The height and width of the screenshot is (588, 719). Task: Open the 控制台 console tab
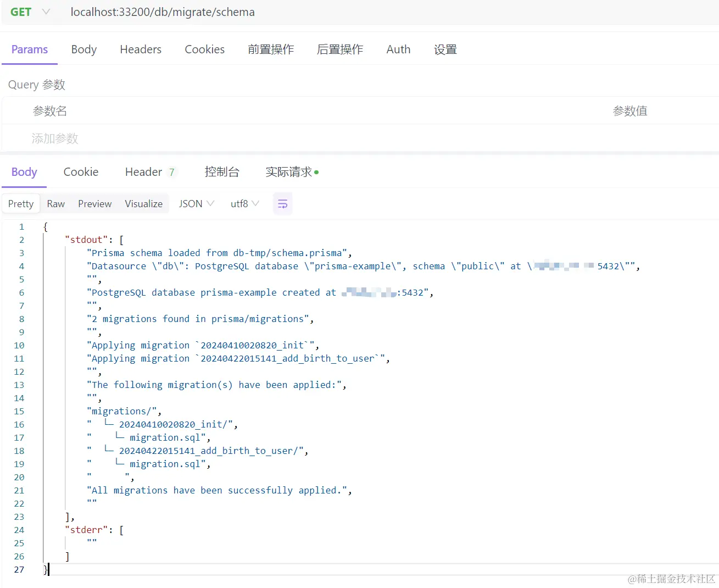click(x=222, y=172)
